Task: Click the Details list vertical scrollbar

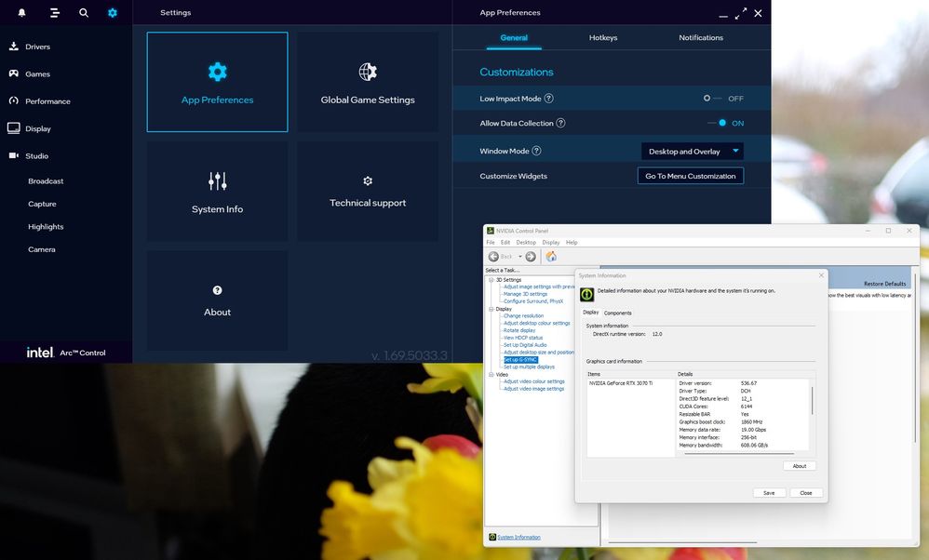Action: [x=812, y=400]
